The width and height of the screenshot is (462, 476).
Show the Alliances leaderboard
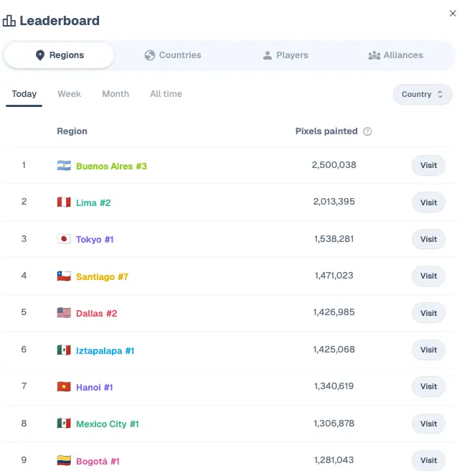click(395, 55)
